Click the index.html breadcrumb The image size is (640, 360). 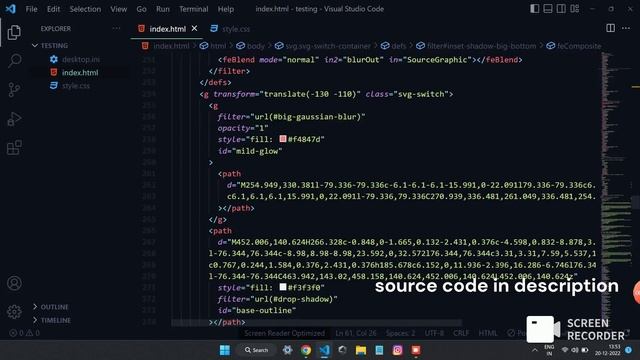pyautogui.click(x=166, y=46)
